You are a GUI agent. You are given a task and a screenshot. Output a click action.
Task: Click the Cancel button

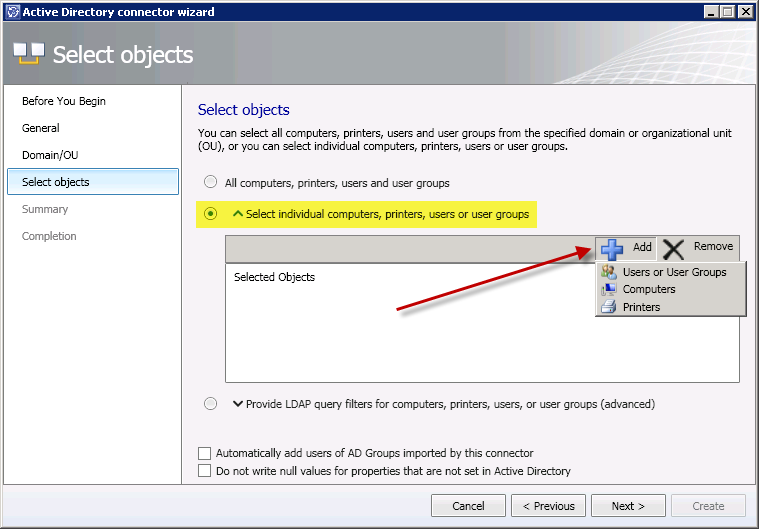click(468, 506)
